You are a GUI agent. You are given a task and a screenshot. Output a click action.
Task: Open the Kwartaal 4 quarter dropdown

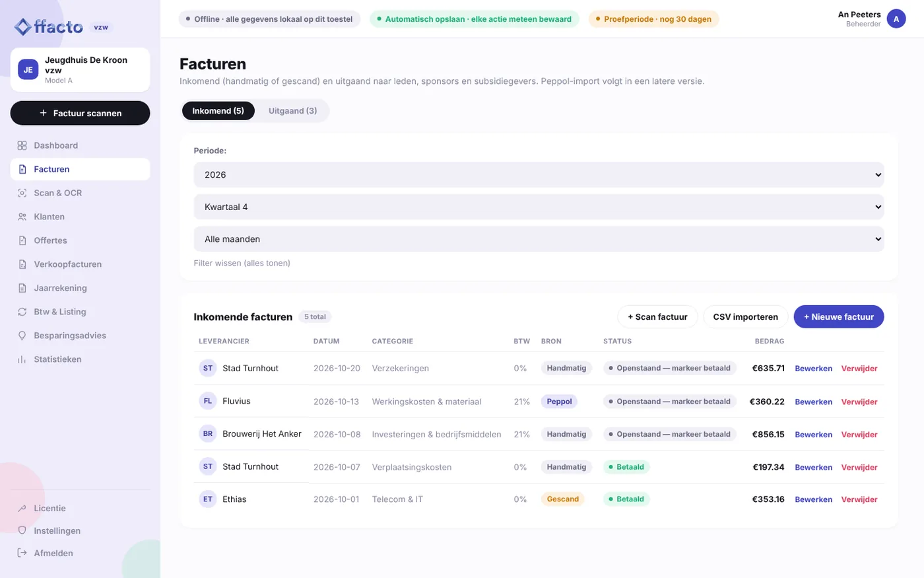[x=539, y=207]
